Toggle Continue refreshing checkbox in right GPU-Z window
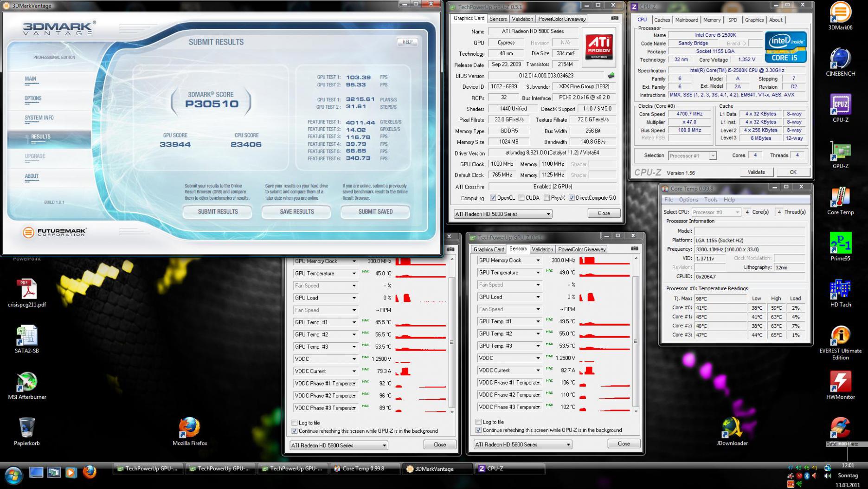 tap(478, 430)
